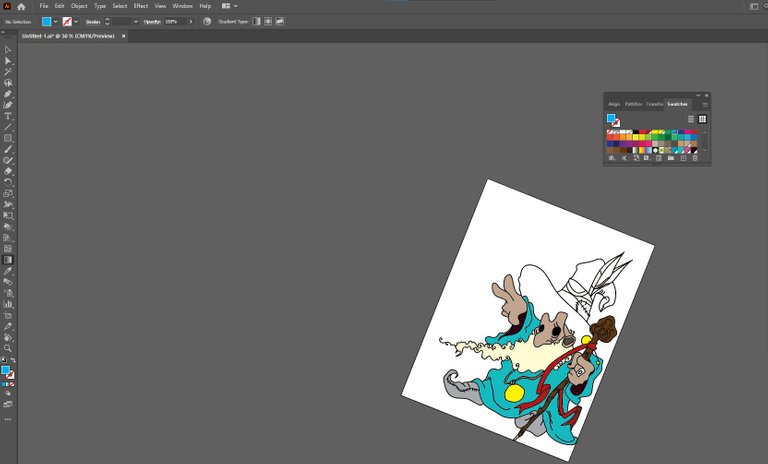Viewport: 768px width, 464px height.
Task: Open the Home screen icon
Action: pos(21,6)
